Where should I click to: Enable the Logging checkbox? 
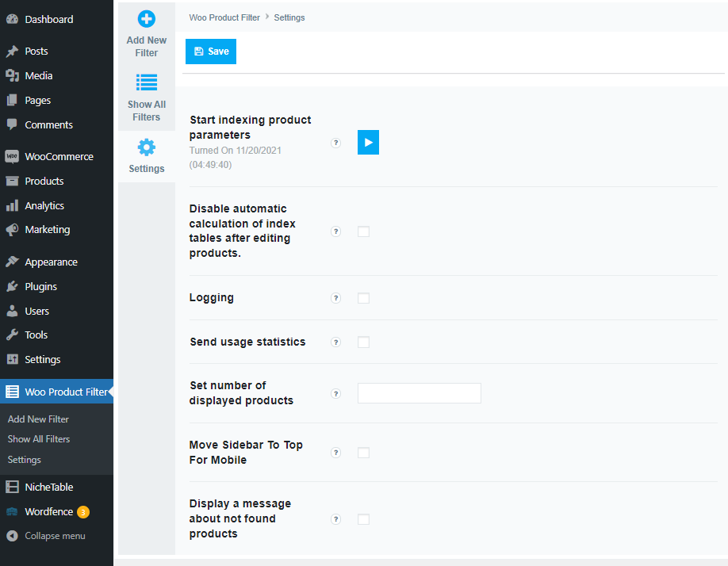pos(363,298)
